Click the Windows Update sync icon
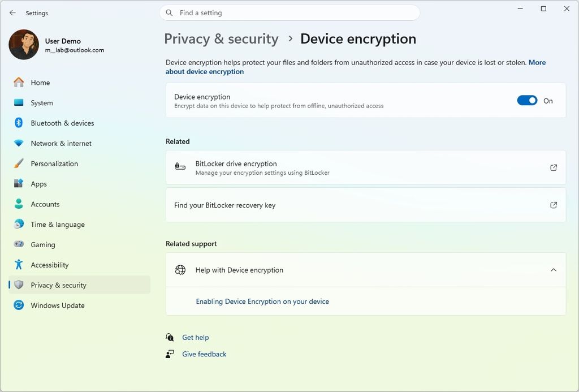Image resolution: width=579 pixels, height=392 pixels. pos(19,305)
